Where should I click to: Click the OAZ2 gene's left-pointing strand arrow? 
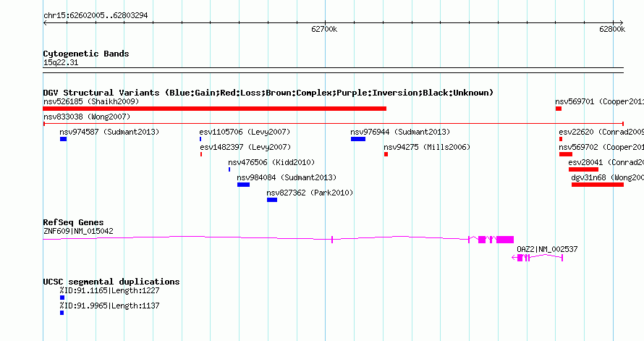514,258
